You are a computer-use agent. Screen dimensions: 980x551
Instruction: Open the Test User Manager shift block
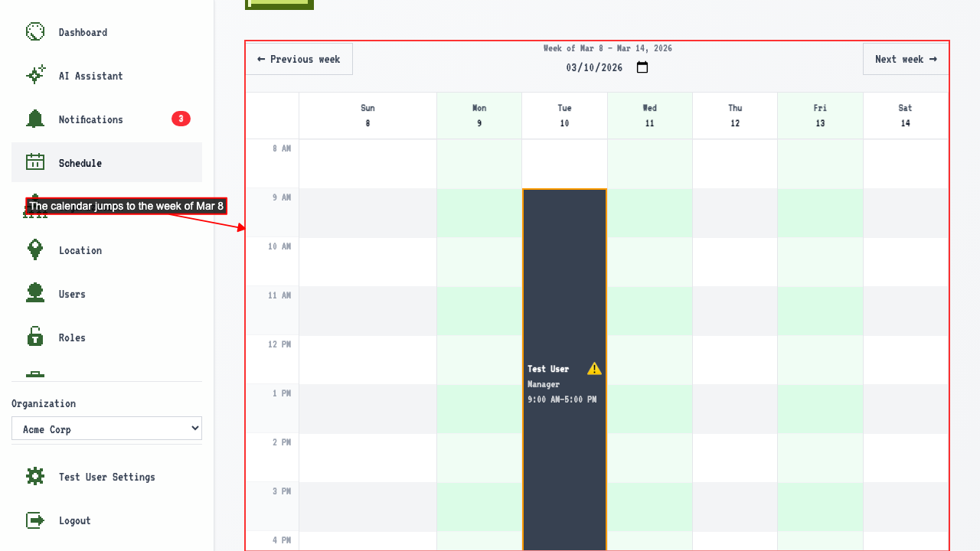pos(564,370)
